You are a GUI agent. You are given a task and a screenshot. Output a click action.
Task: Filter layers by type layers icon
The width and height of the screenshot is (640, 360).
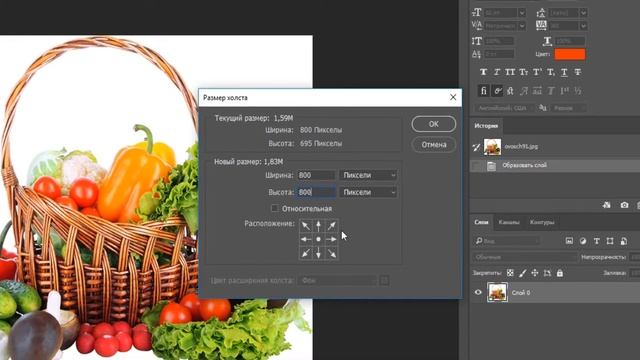[x=596, y=241]
